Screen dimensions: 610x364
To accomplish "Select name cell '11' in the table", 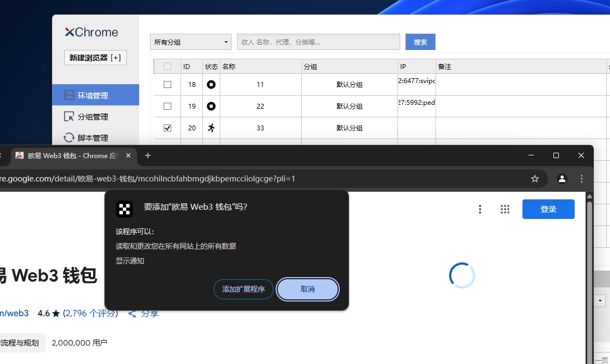I will (260, 84).
